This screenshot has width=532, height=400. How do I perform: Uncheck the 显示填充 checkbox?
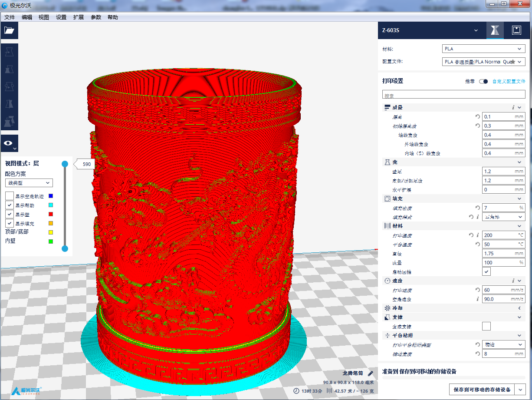point(10,223)
